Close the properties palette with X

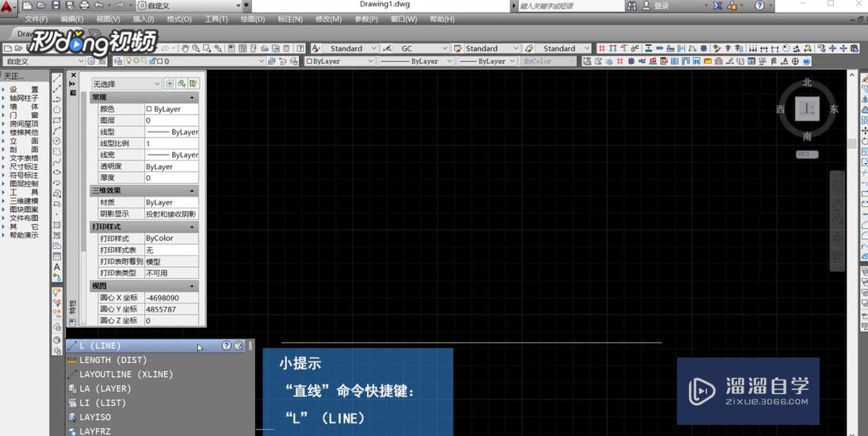click(x=73, y=75)
